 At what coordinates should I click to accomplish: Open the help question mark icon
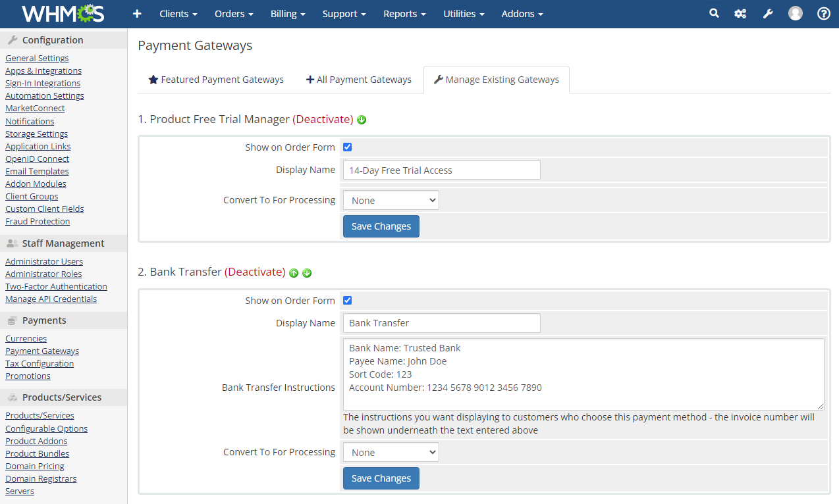click(823, 14)
